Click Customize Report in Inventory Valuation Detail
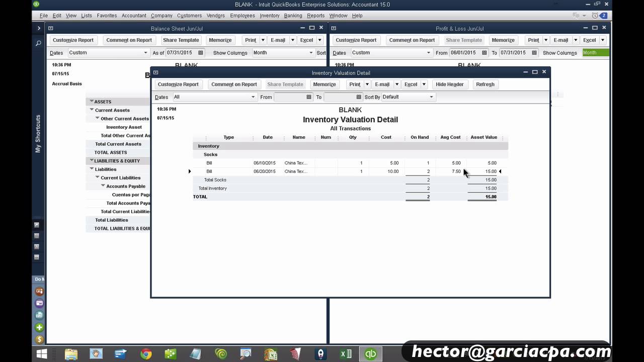Screen dimensions: 644x362 coord(178,84)
